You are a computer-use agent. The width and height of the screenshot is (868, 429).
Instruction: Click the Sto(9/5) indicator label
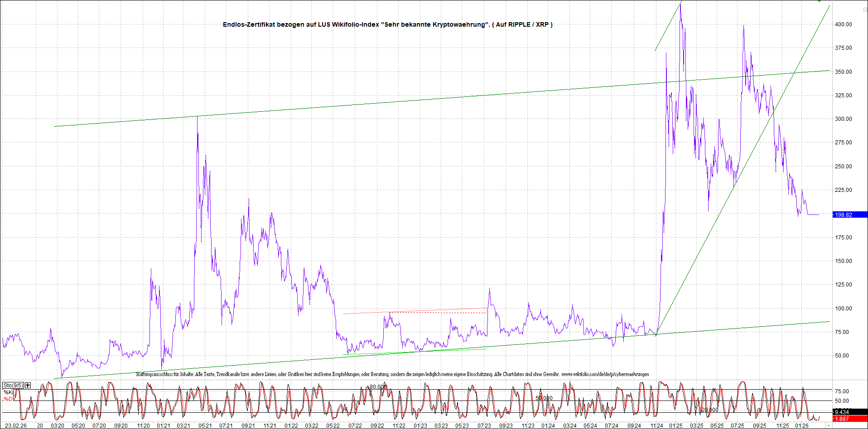(13, 385)
